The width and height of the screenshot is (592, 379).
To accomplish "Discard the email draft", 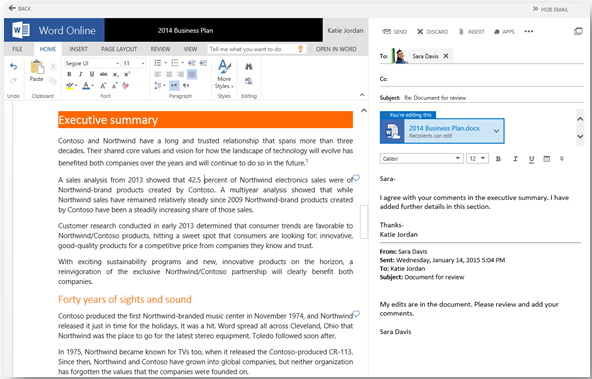I will click(x=432, y=32).
